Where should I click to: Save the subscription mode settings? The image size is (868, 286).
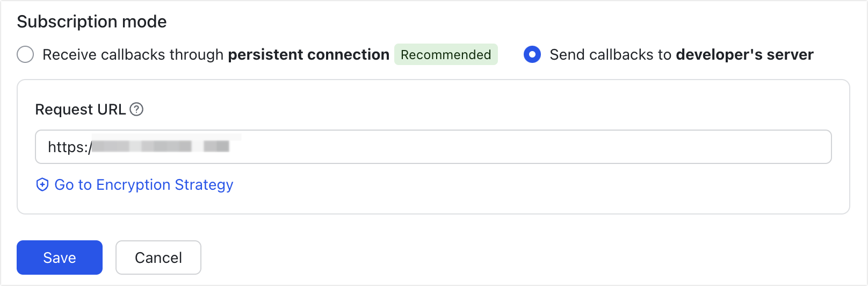(x=60, y=258)
